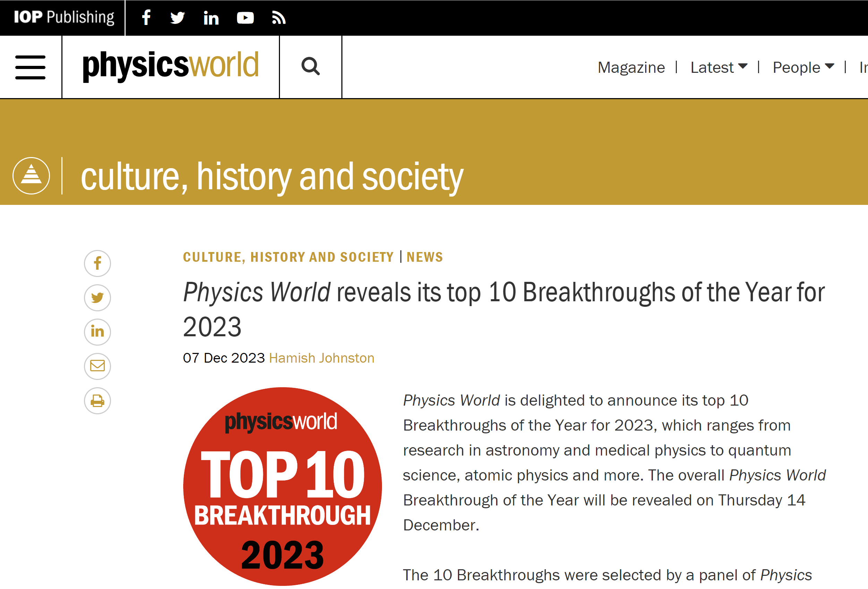Viewport: 868px width, 589px height.
Task: Expand the Latest dropdown menu
Action: [x=719, y=68]
